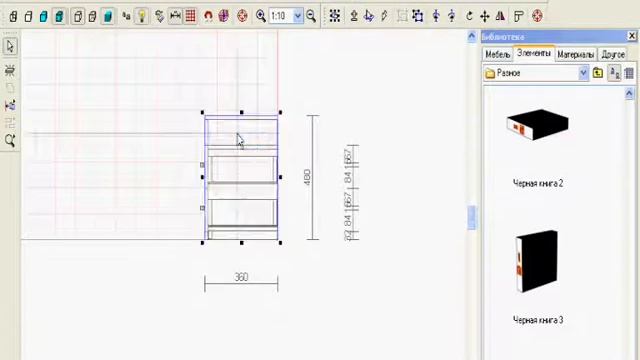Select the Черная книга 3 thumbnail
This screenshot has width=640, height=360.
coord(537,261)
